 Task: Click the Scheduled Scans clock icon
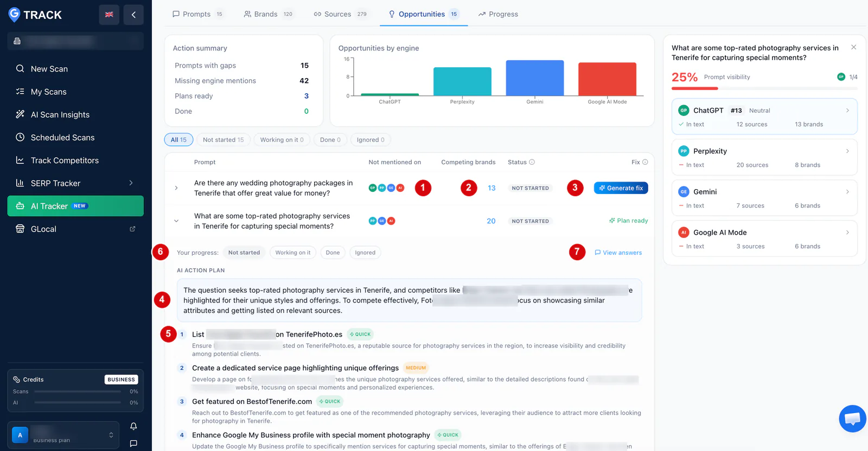[20, 137]
